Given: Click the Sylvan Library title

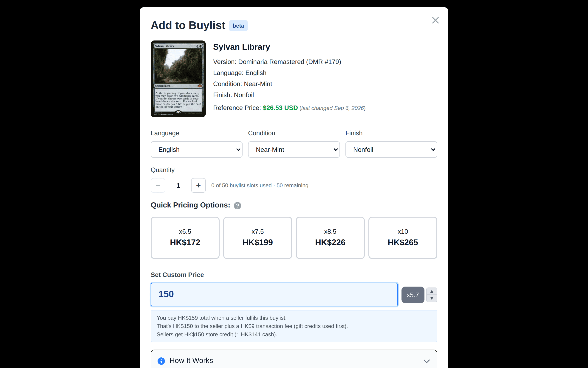Looking at the screenshot, I should pos(242,47).
